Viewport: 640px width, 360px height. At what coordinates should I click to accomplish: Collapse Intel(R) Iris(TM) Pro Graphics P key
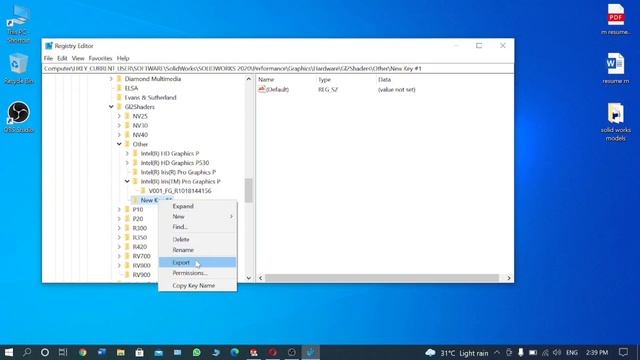click(x=127, y=182)
